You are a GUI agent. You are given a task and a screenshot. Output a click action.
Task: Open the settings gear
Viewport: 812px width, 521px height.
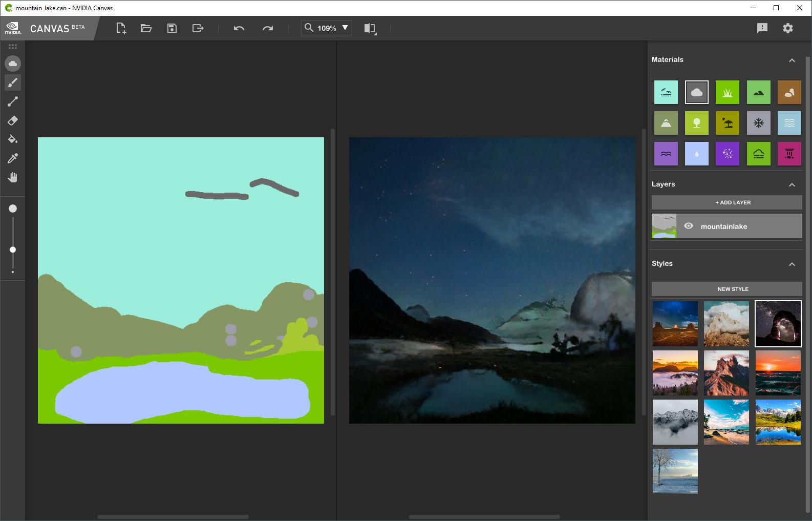point(788,28)
